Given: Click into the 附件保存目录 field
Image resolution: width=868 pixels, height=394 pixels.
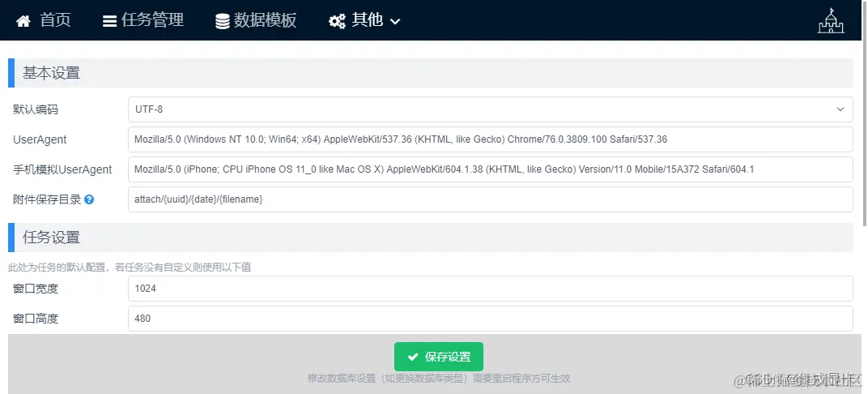Looking at the screenshot, I should click(x=491, y=199).
